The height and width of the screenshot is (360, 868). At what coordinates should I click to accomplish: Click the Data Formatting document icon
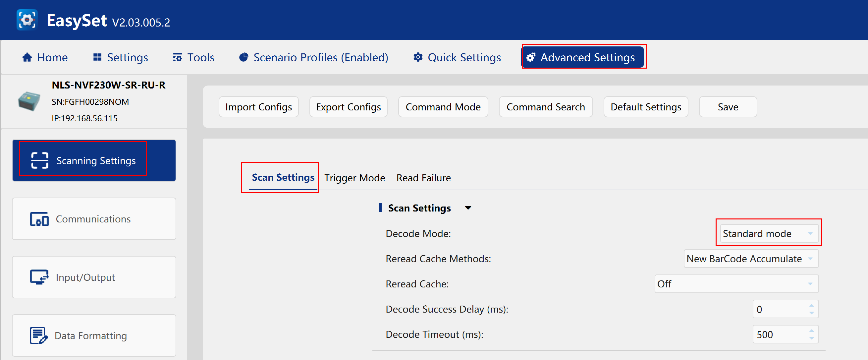pos(38,335)
